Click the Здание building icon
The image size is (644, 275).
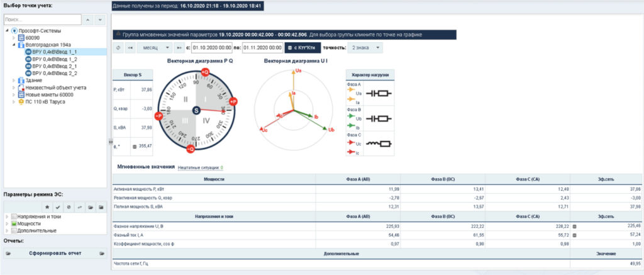click(x=21, y=80)
